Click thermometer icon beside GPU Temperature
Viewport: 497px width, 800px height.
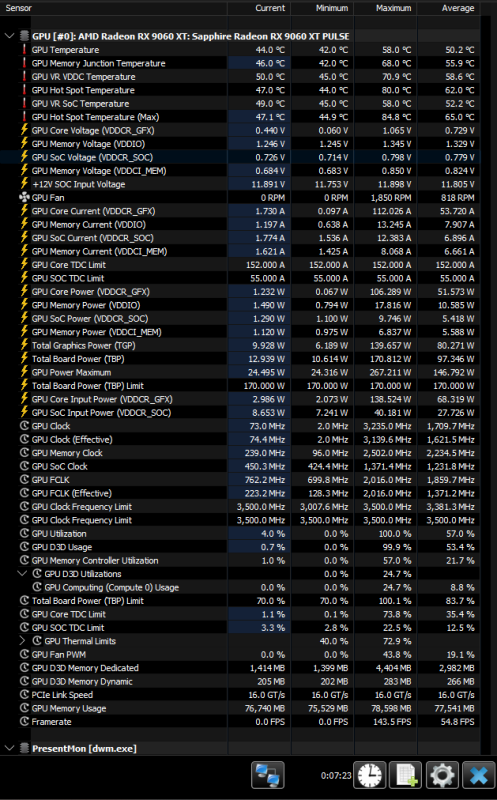24,50
